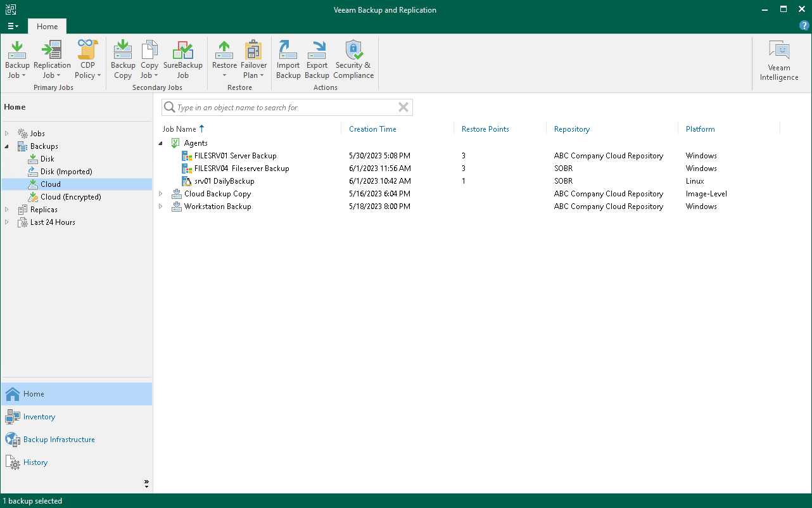This screenshot has width=812, height=508.
Task: Expand the Jobs tree node
Action: (7, 134)
